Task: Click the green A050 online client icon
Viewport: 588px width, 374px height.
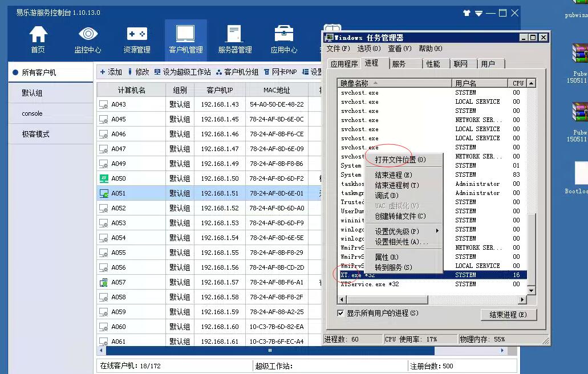Action: (103, 179)
